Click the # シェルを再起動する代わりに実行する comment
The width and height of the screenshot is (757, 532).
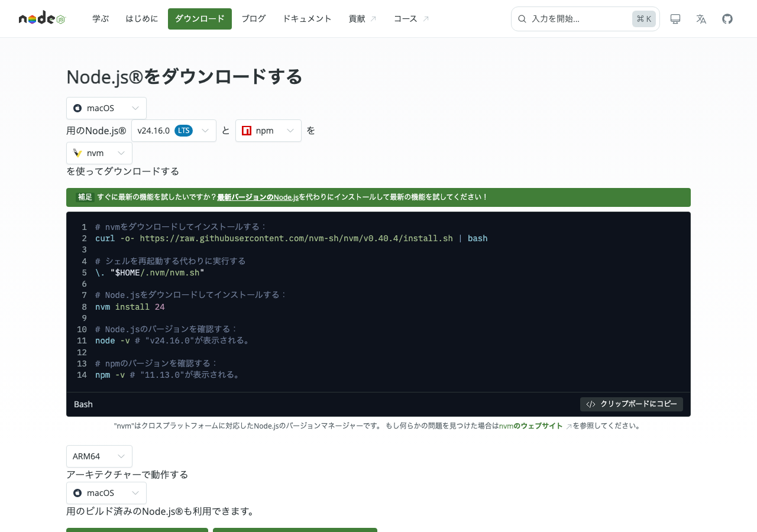(x=170, y=261)
